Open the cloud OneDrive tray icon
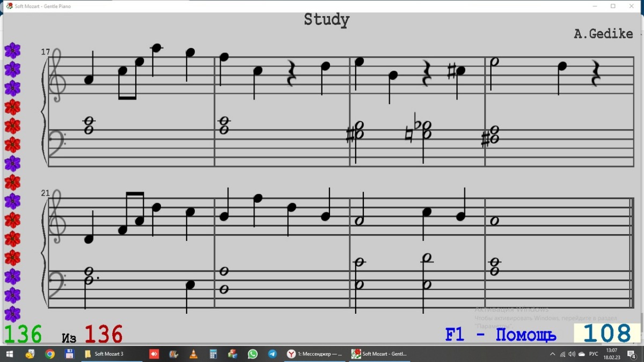This screenshot has height=362, width=644. click(x=582, y=354)
